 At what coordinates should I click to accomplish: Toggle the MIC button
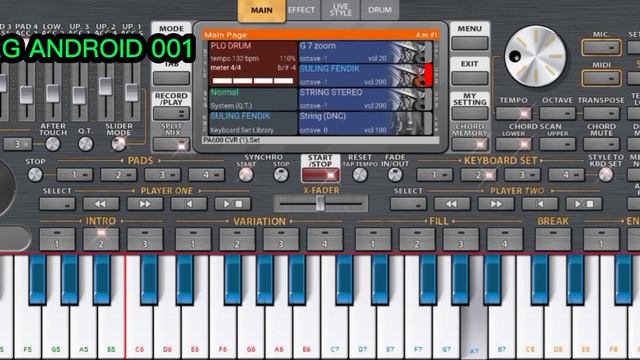(x=602, y=47)
